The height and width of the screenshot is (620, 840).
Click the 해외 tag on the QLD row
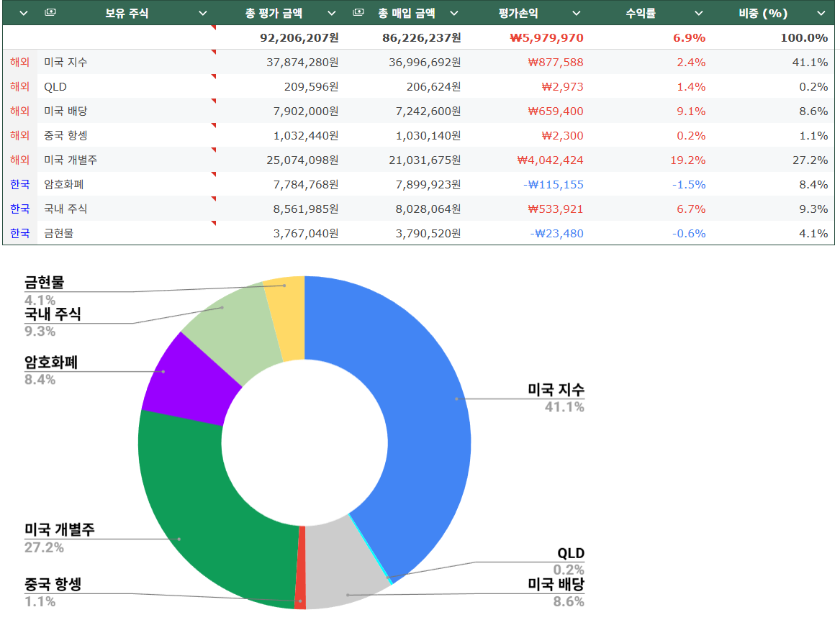(x=20, y=87)
